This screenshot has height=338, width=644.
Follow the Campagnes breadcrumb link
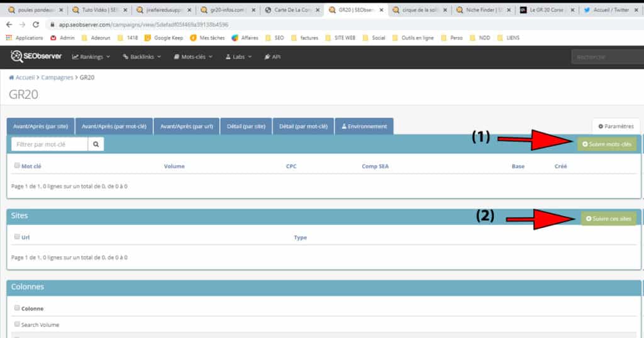tap(57, 77)
